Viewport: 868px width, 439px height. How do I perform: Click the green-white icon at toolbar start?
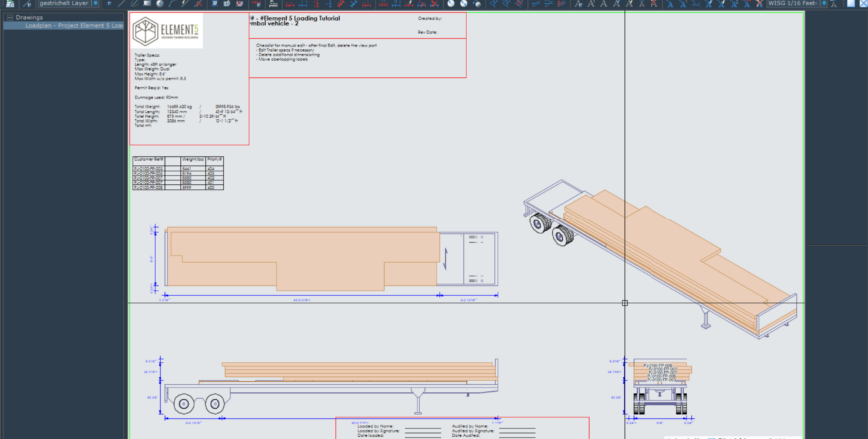tap(10, 3)
